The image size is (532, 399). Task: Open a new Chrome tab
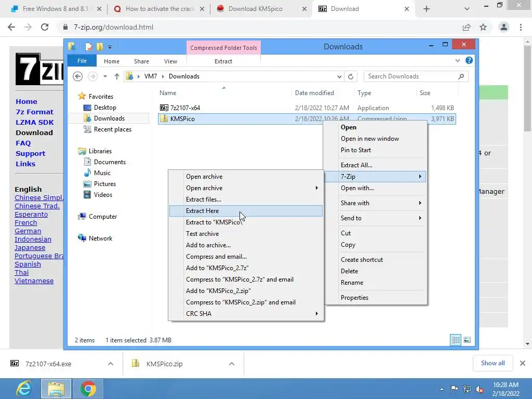(x=427, y=9)
